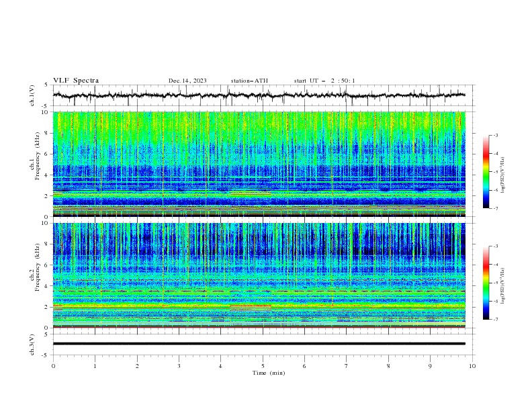This screenshot has height=411, width=532.
Task: Click the ch.3 flat waveform trace
Action: [x=259, y=344]
